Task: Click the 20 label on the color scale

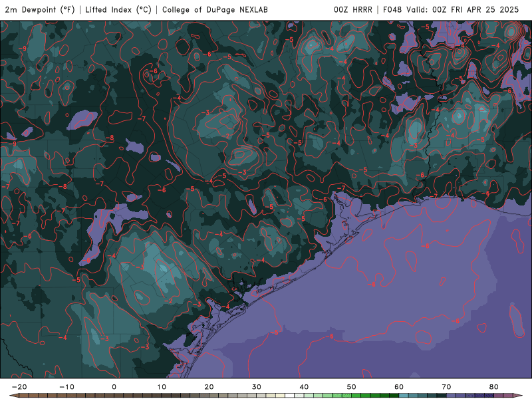Action: [x=209, y=387]
